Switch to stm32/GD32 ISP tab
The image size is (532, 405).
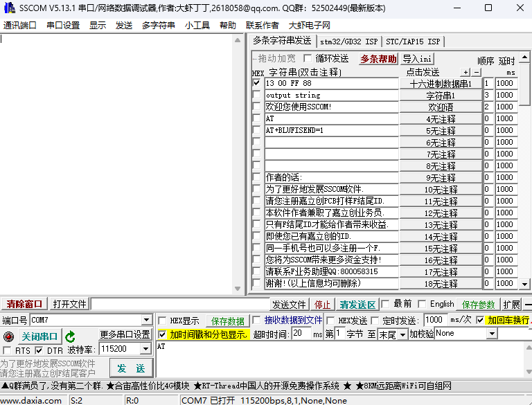349,42
